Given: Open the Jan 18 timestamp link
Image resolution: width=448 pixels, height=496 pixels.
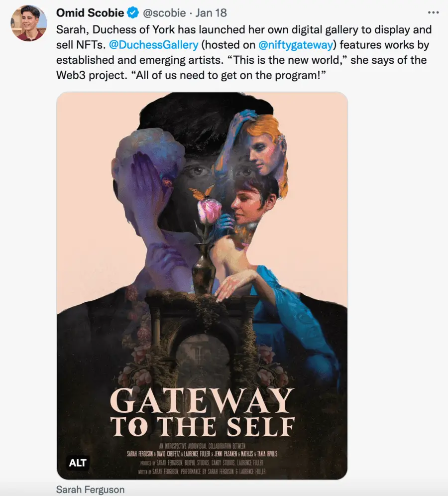Looking at the screenshot, I should [211, 13].
